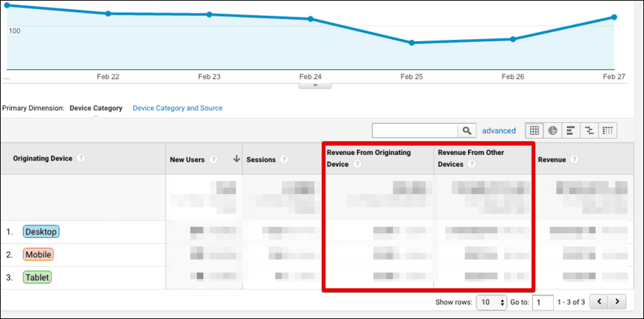Collapse the chart with the small arrow handle

(315, 85)
